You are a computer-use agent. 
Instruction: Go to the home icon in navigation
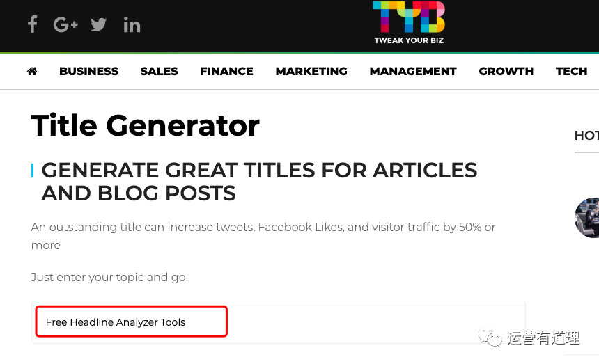click(32, 72)
